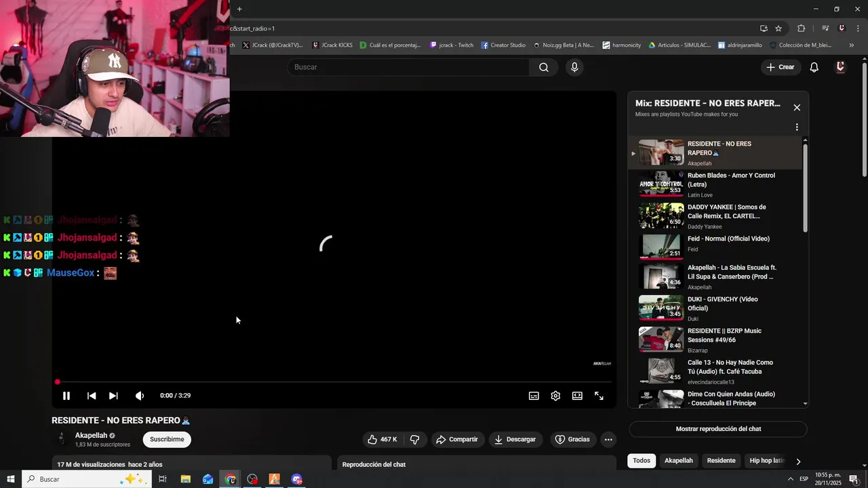Open JCrack KICKS bookmark

(x=332, y=45)
